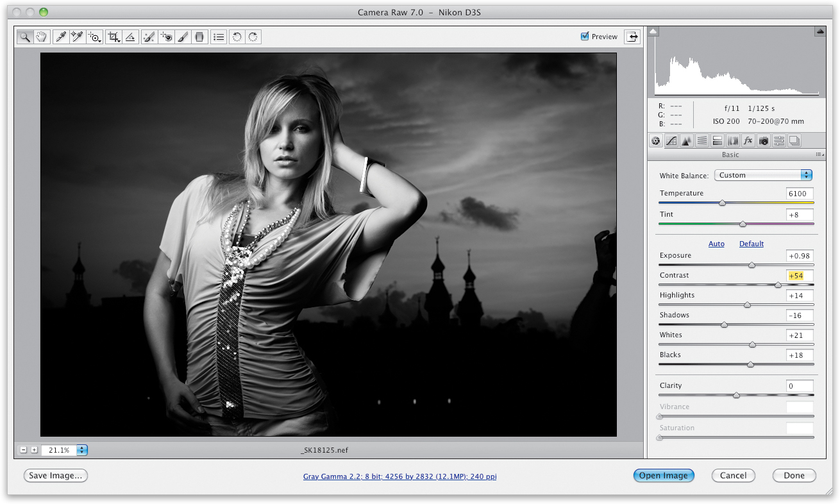The image size is (840, 504).
Task: Click the Blacks slider handle
Action: pos(750,364)
